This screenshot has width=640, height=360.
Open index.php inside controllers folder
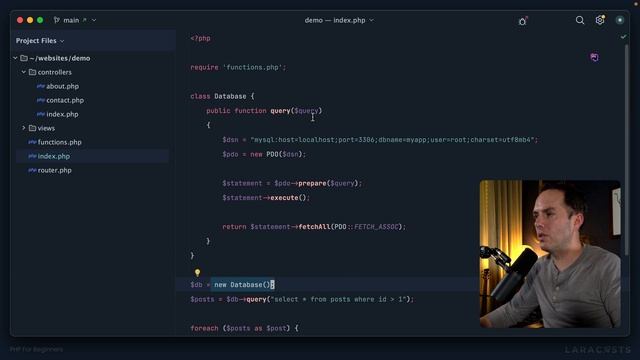click(62, 114)
